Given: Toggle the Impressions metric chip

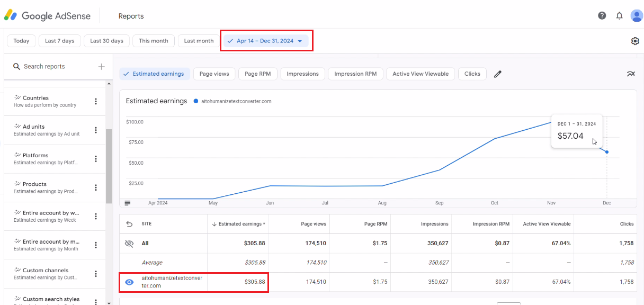Looking at the screenshot, I should point(302,74).
